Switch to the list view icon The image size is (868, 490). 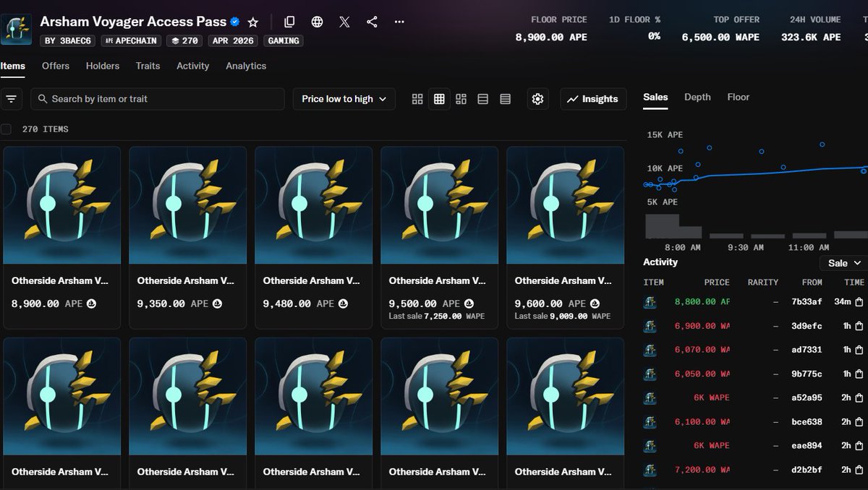click(482, 99)
